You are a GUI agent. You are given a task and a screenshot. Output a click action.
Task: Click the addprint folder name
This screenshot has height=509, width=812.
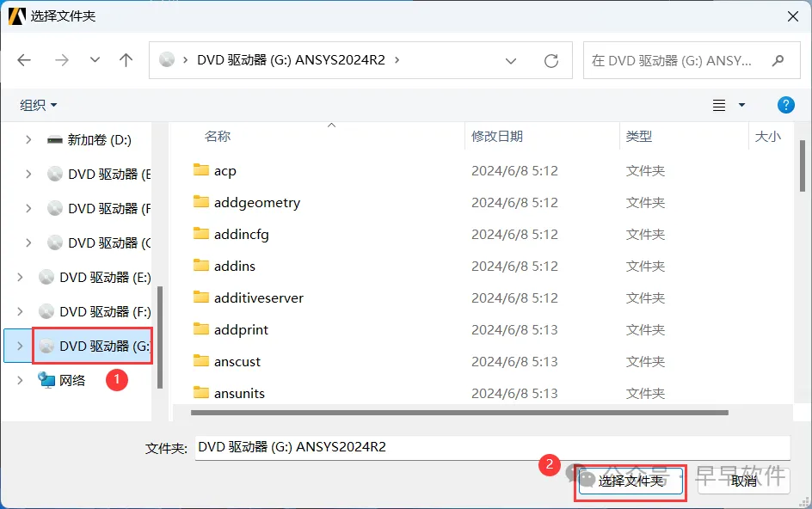242,330
